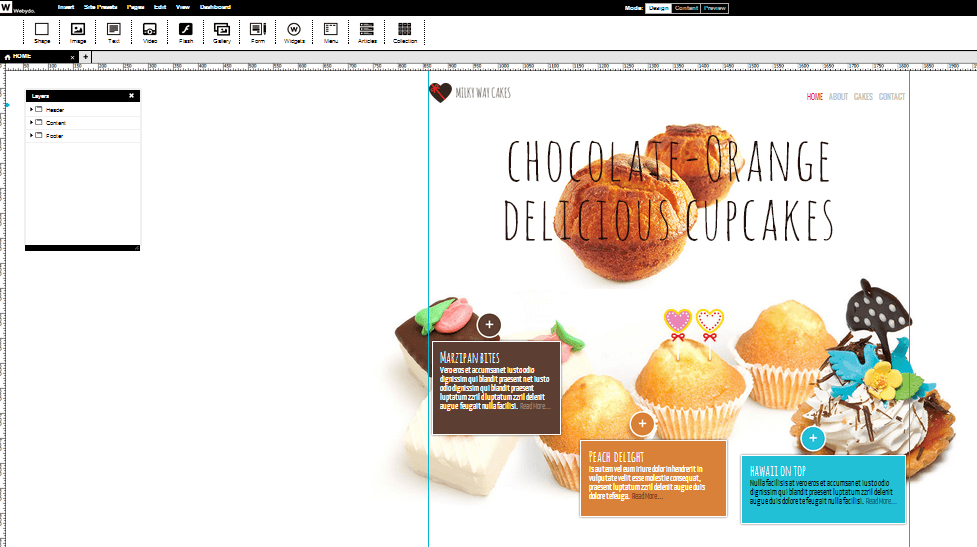Select the Shape tool
977x547 pixels.
pos(42,32)
